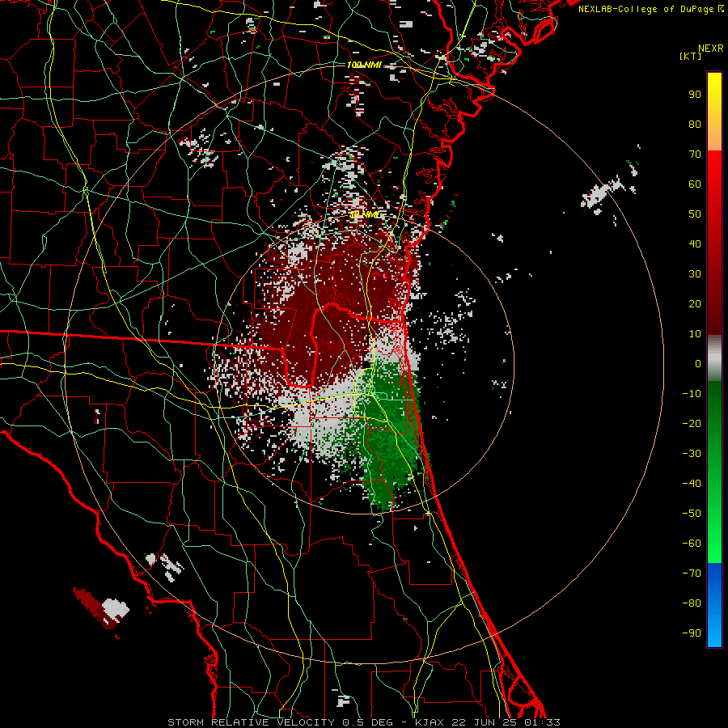Click the NEXR label above the scale
The width and height of the screenshot is (728, 728).
coord(710,49)
